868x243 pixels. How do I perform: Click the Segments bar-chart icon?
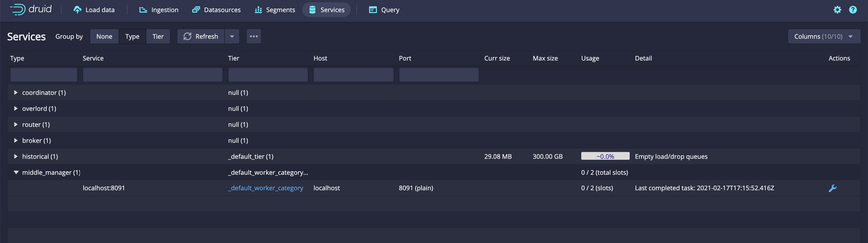258,10
